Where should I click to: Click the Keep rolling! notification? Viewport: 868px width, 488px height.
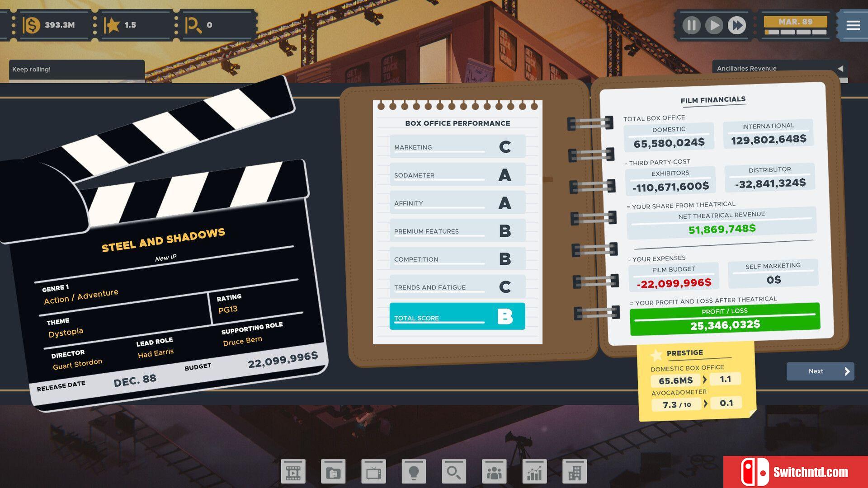(77, 70)
